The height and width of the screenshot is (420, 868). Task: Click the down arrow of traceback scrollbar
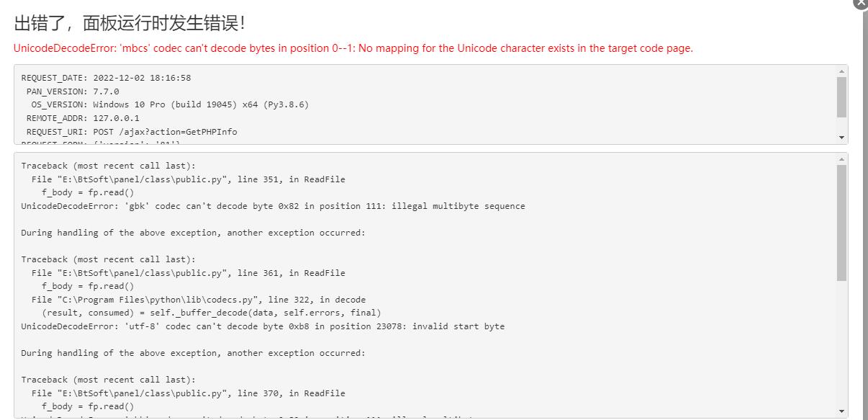pos(842,411)
